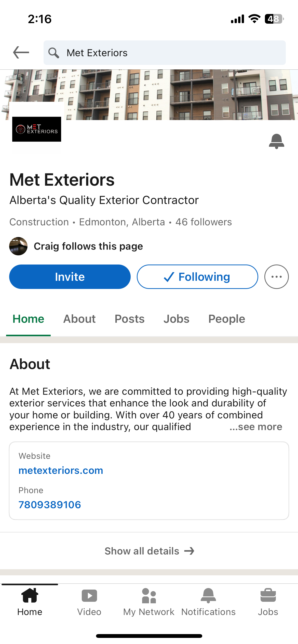Expand Show all details

click(149, 551)
